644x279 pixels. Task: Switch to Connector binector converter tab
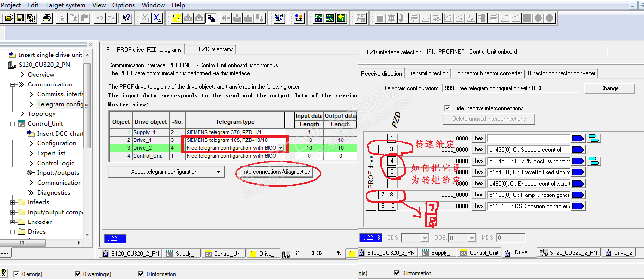tap(488, 73)
